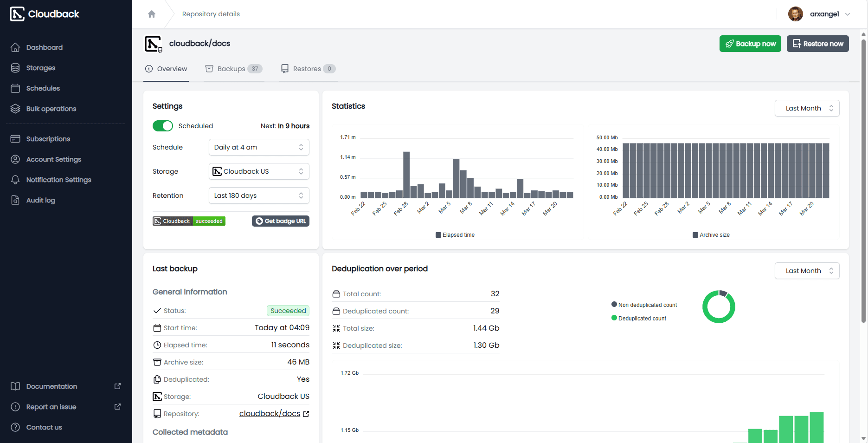The width and height of the screenshot is (868, 443).
Task: Toggle Non deduplicated count legend
Action: (644, 305)
